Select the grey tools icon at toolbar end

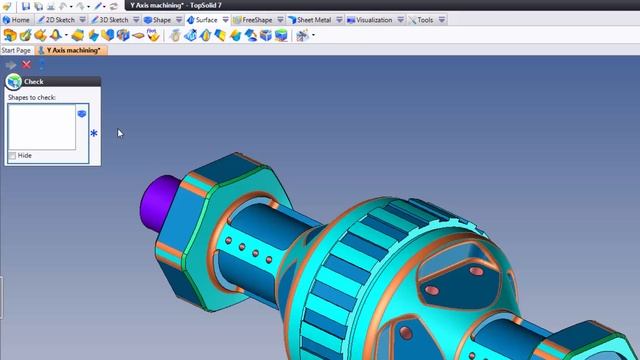tap(302, 36)
